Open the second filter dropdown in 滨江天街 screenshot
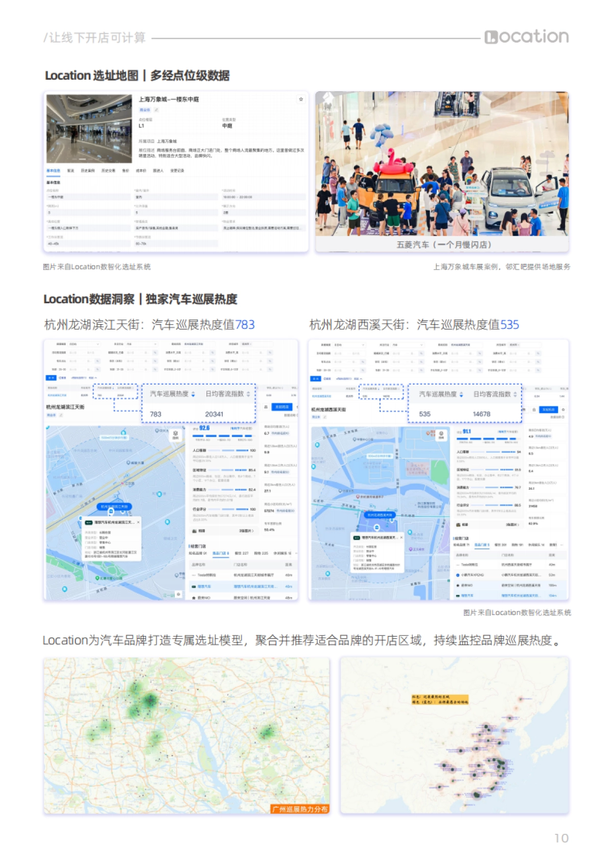This screenshot has width=613, height=868. pos(142,344)
